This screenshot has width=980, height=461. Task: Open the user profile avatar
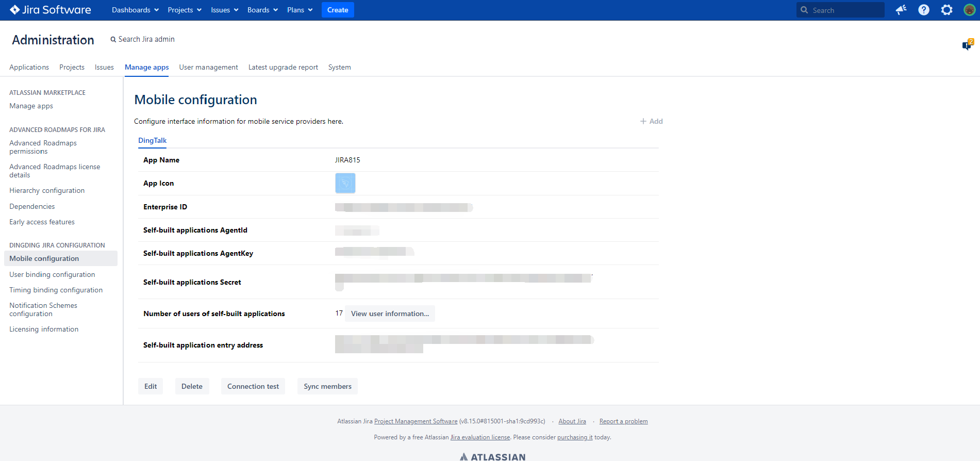click(969, 10)
